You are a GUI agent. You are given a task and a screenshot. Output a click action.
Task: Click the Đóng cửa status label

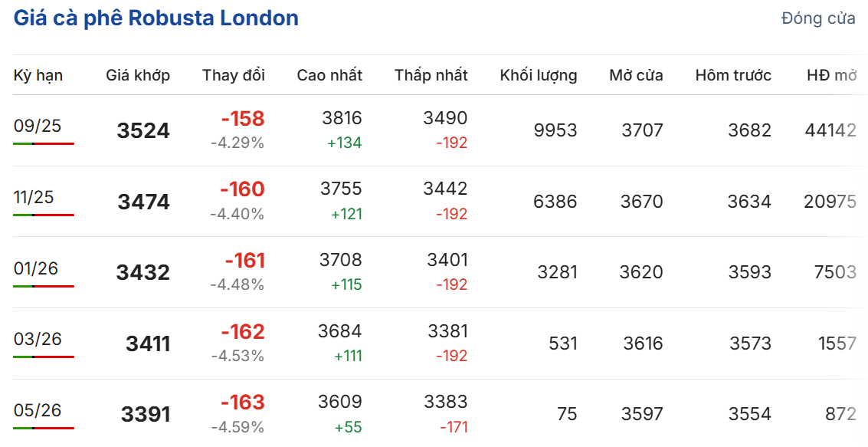[x=818, y=18]
